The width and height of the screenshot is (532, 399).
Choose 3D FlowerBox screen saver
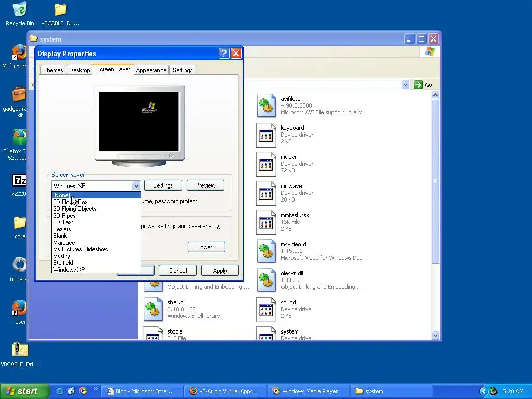[96, 202]
